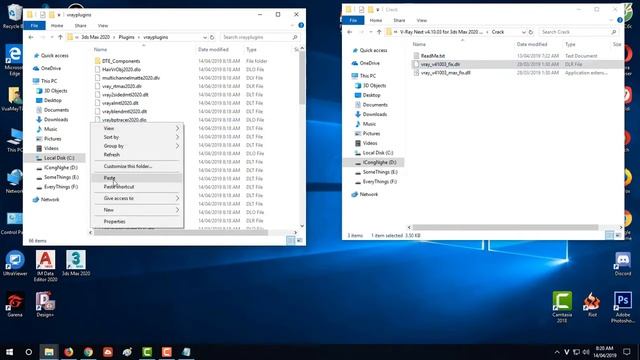Screen dimensions: 640x360
Task: Open SomeThings (E:) in Crack window sidebar
Action: pyautogui.click(x=380, y=172)
